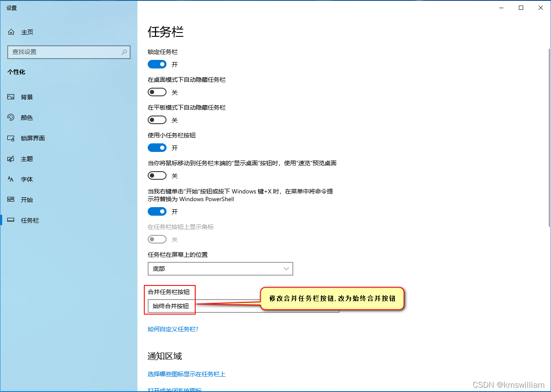
Task: Go to the 字体 settings page
Action: (x=69, y=179)
